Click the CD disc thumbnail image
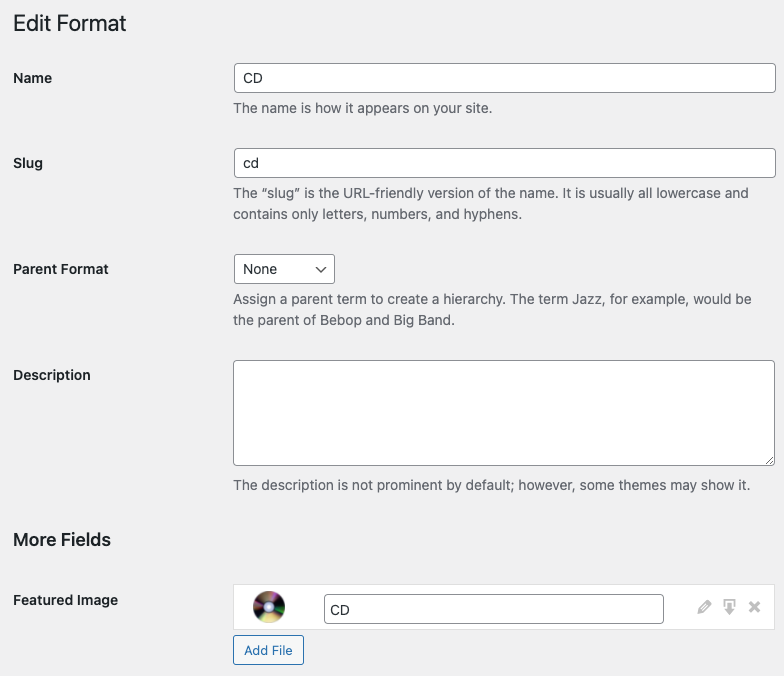This screenshot has width=784, height=676. tap(269, 607)
